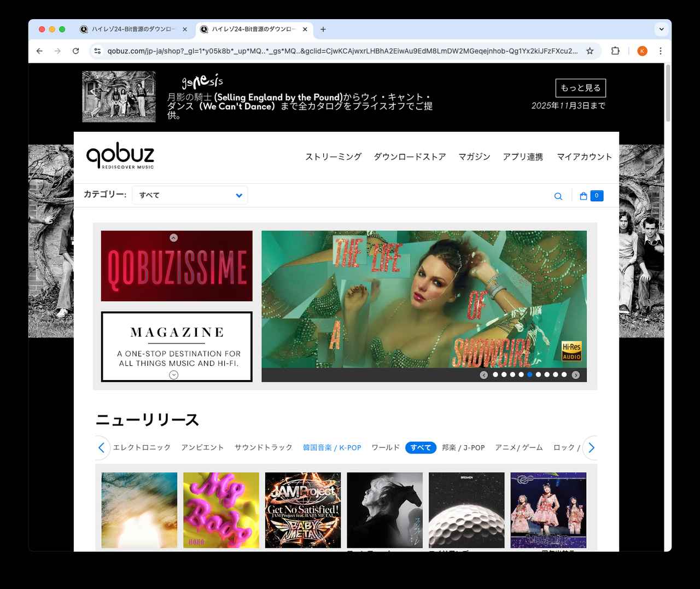Open the JAM Project album thumbnail
The image size is (700, 589).
tap(303, 510)
